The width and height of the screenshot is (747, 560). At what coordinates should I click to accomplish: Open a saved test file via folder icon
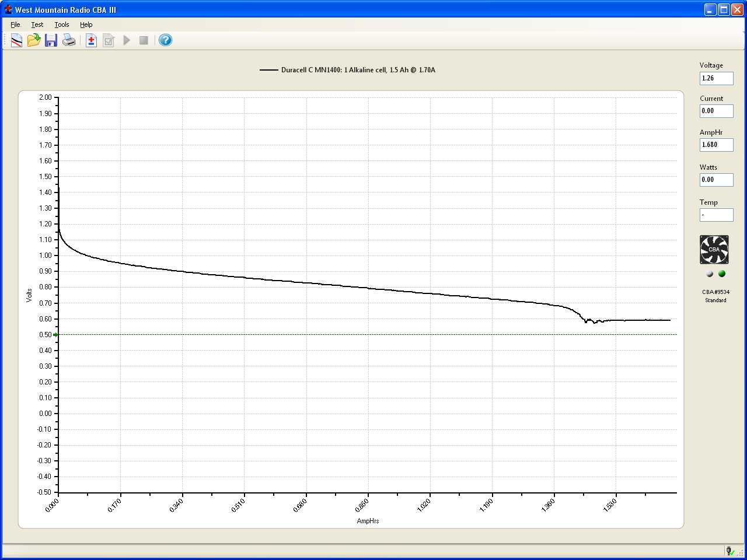pyautogui.click(x=34, y=40)
